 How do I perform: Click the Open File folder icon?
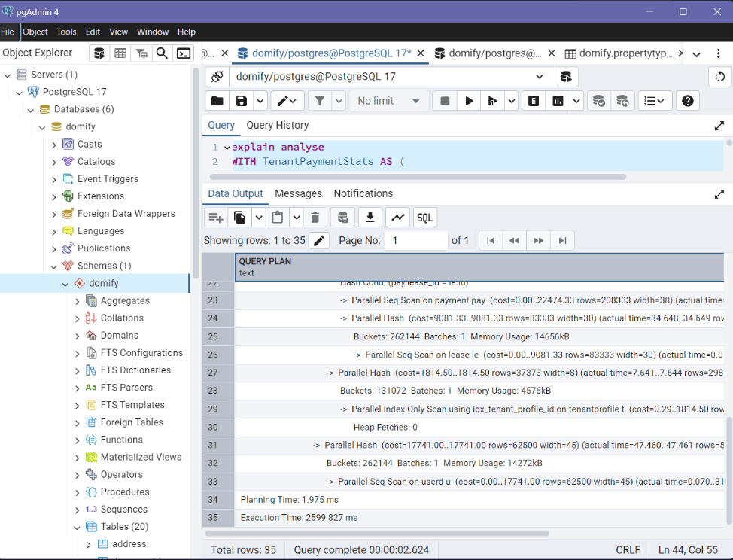[x=217, y=101]
